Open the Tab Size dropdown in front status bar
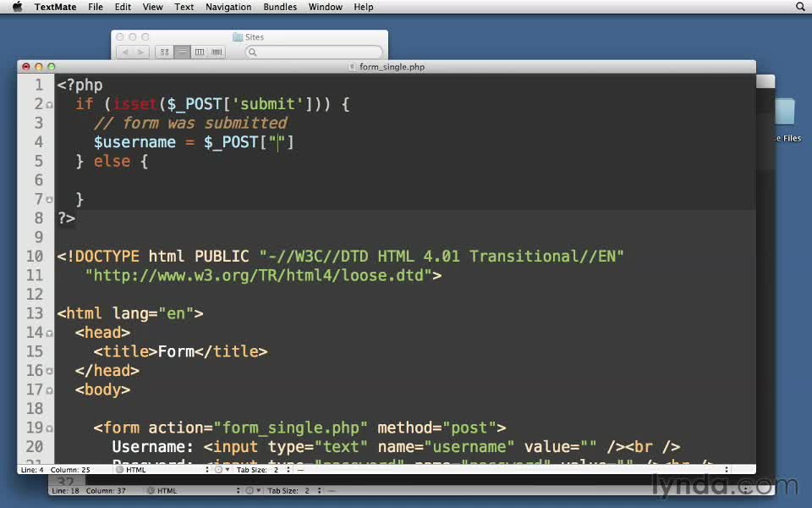 pyautogui.click(x=263, y=470)
